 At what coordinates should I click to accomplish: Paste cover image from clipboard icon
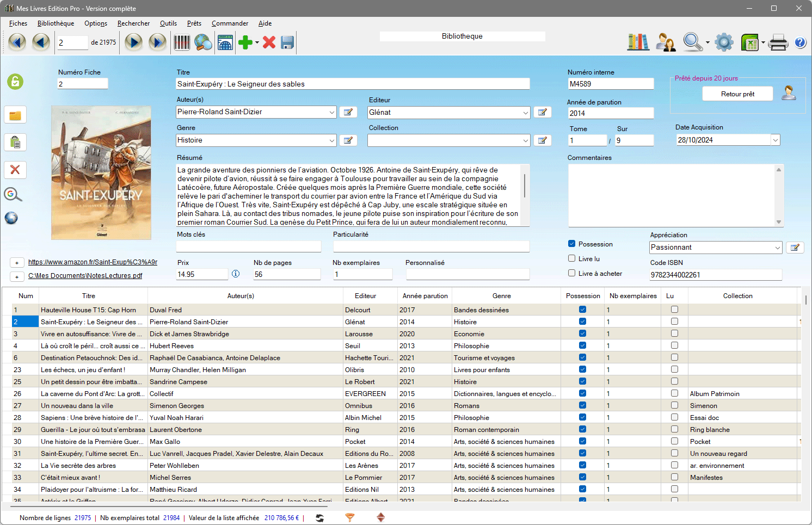tap(15, 143)
